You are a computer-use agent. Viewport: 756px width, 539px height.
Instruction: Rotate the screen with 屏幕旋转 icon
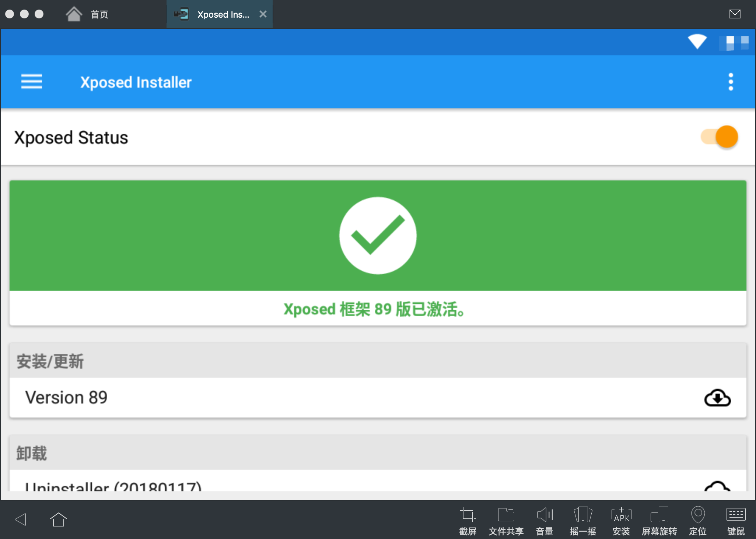[x=660, y=519]
